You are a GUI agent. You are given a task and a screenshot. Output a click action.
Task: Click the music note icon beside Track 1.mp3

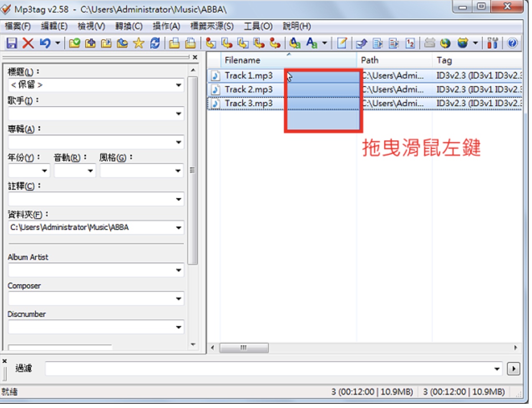(215, 76)
